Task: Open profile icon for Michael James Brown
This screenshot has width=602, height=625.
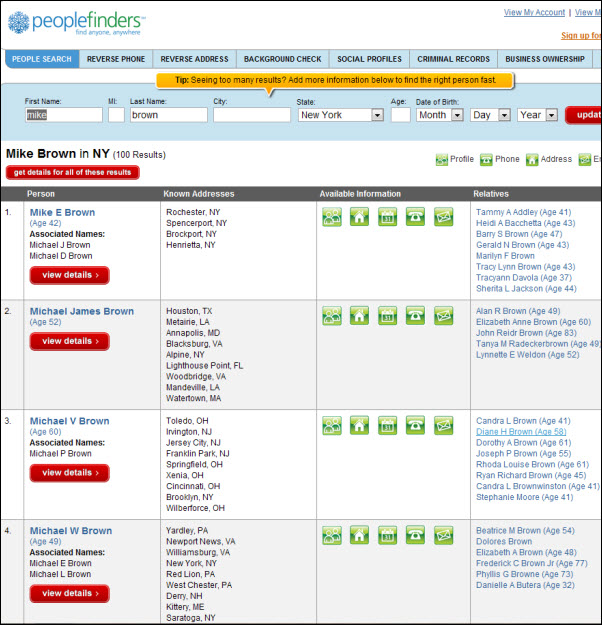Action: [x=332, y=316]
